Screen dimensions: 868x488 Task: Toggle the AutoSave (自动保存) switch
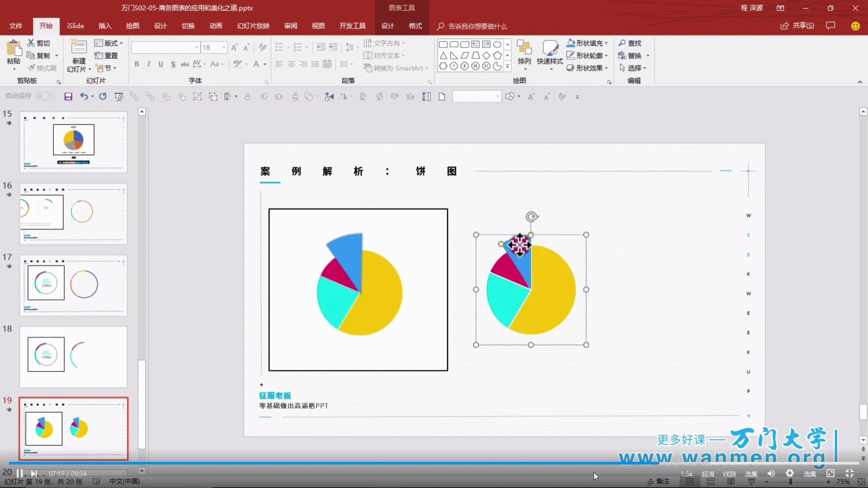coord(45,96)
